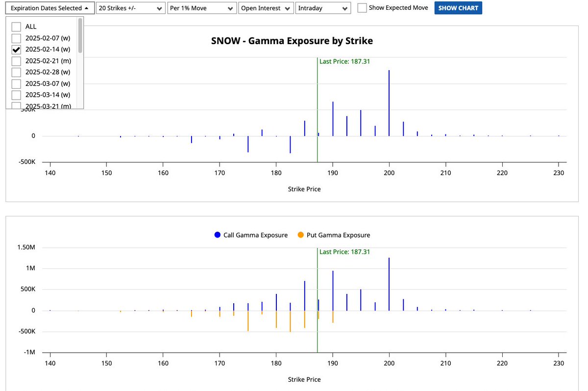Check the 2025-03-21 (m) expiration
The width and height of the screenshot is (588, 391).
[x=16, y=105]
